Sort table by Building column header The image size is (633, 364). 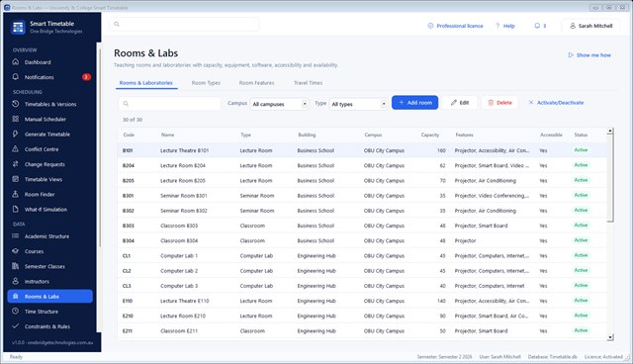[x=307, y=135]
